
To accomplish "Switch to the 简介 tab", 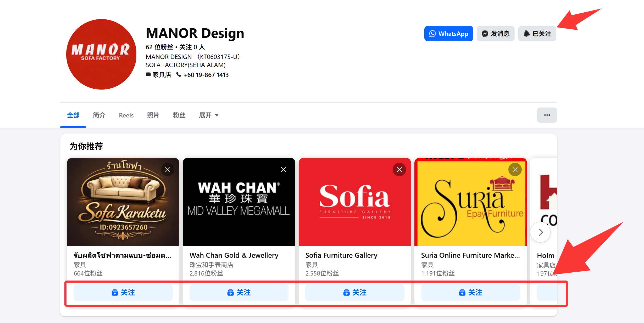I will pos(99,115).
